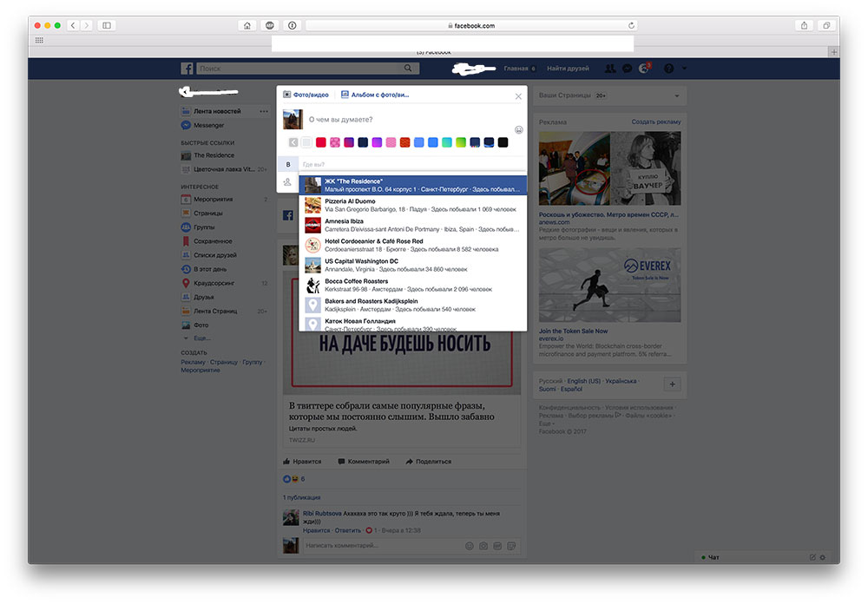
Task: Click Найти друзей in the header
Action: tap(568, 68)
